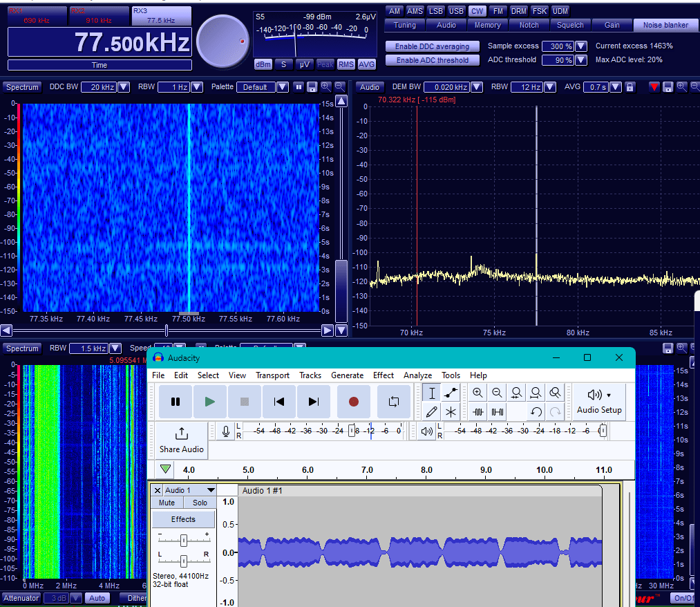Open the Transport menu
Viewport: 700px width, 607px height.
click(x=272, y=375)
